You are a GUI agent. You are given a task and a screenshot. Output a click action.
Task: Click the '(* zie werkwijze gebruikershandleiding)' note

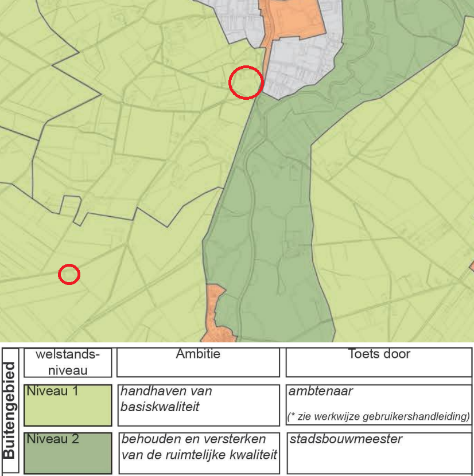point(379,416)
